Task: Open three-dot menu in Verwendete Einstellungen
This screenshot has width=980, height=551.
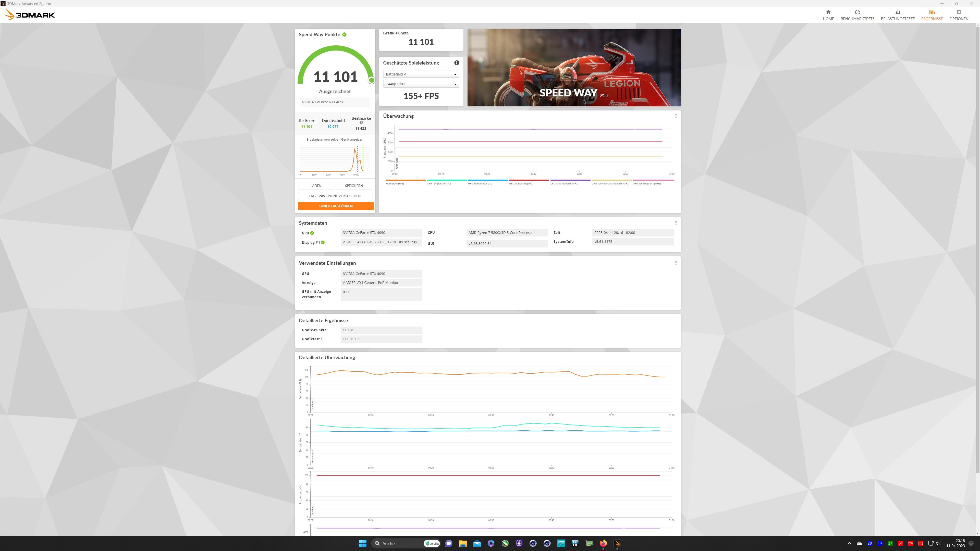Action: point(676,263)
